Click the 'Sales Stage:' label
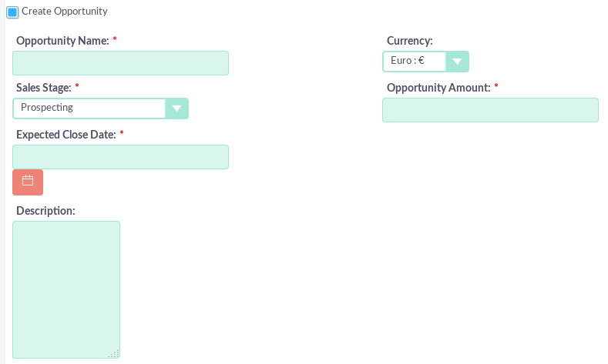This screenshot has height=364, width=608. point(43,88)
